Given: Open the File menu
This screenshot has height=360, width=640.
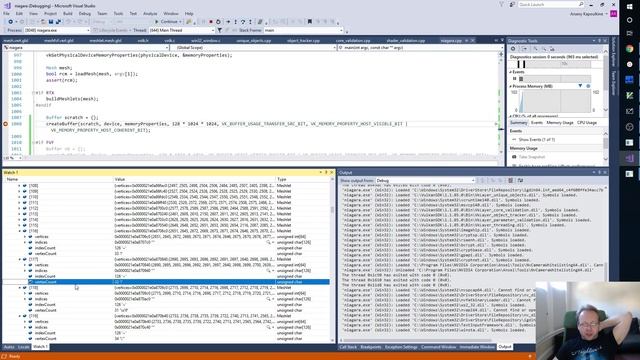Looking at the screenshot, I should pyautogui.click(x=7, y=13).
